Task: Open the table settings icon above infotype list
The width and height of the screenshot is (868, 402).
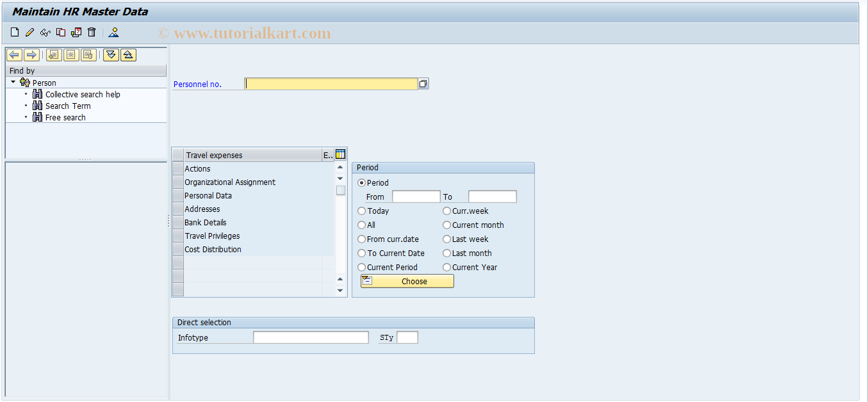Action: (x=340, y=154)
